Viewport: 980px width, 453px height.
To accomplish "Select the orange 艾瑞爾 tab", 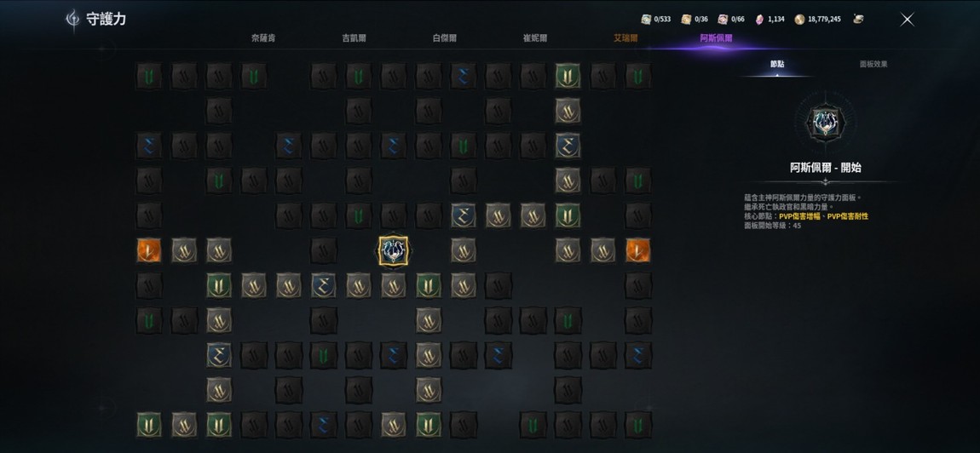I will pos(625,38).
